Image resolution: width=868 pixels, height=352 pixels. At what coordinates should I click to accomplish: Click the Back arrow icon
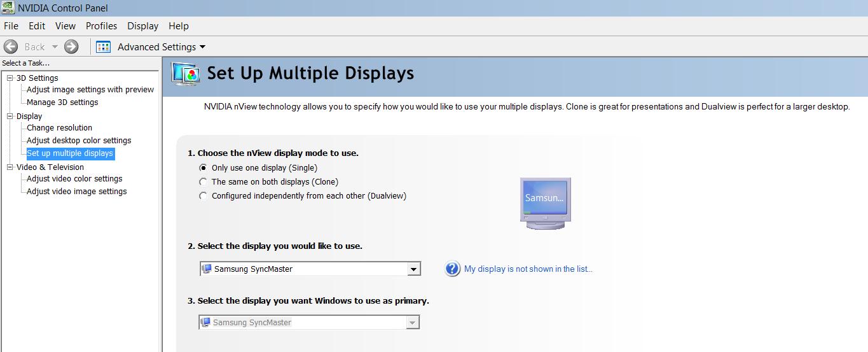pyautogui.click(x=10, y=46)
